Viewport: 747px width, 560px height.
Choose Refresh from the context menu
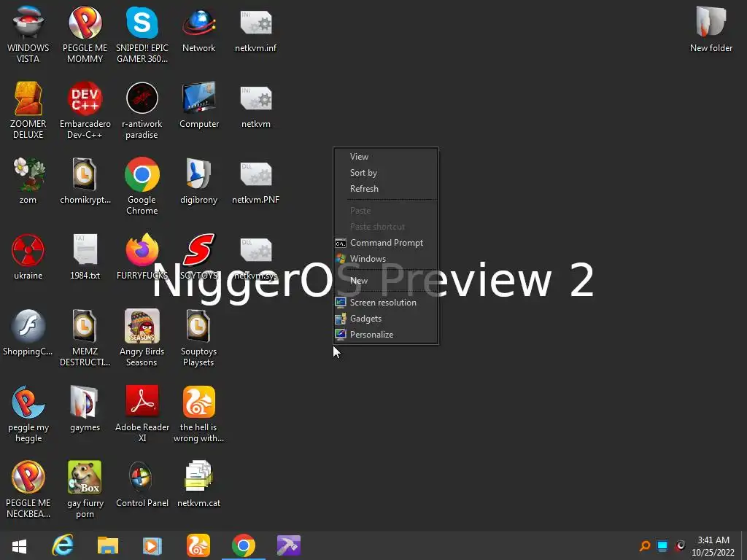pyautogui.click(x=386, y=189)
